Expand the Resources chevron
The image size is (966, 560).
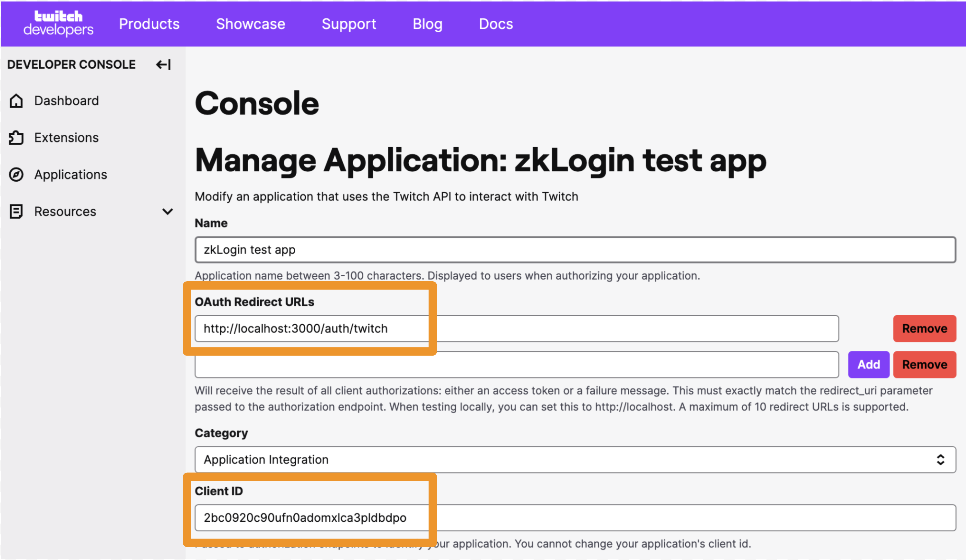click(x=167, y=211)
